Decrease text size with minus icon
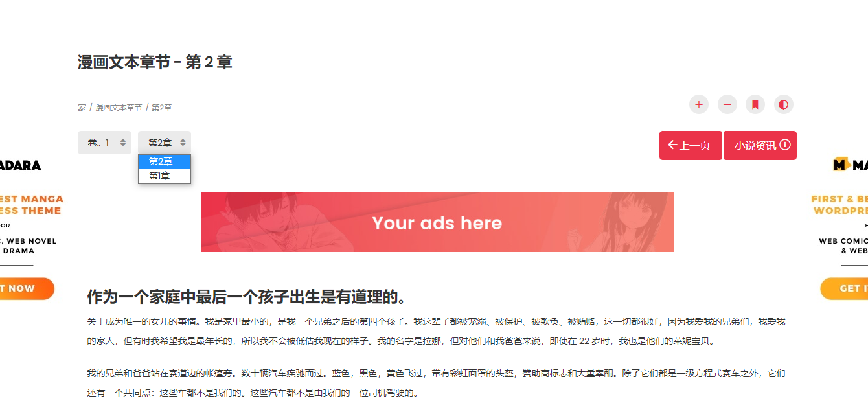This screenshot has width=868, height=405. point(727,104)
